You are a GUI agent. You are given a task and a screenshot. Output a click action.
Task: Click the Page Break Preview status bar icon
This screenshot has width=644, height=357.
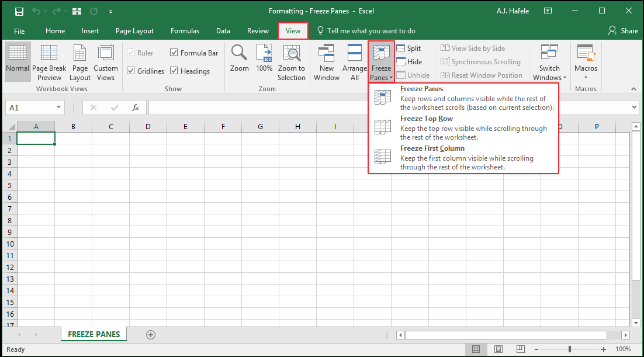(x=520, y=349)
